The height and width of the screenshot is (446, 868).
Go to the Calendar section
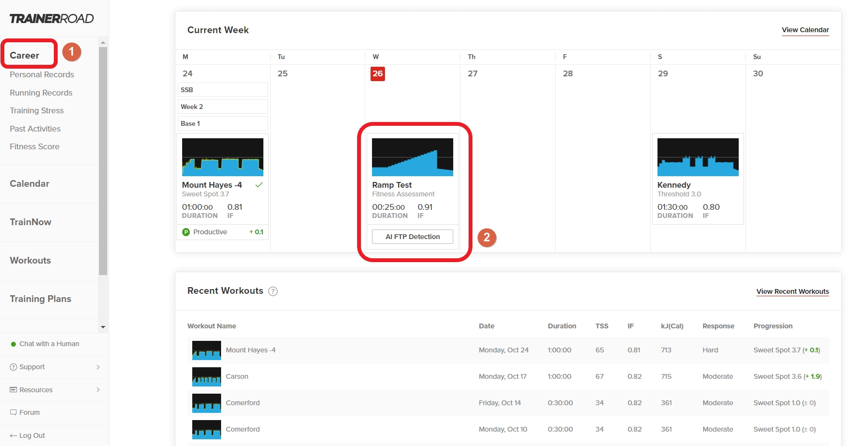tap(29, 184)
